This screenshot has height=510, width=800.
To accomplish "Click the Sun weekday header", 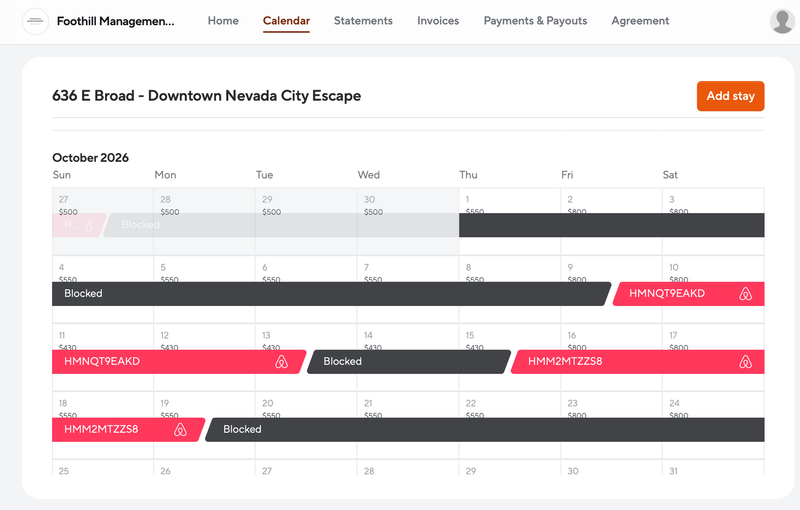I will (62, 175).
